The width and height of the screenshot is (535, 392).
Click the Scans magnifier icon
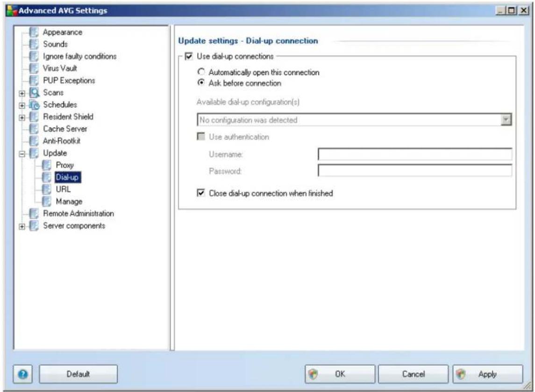34,93
